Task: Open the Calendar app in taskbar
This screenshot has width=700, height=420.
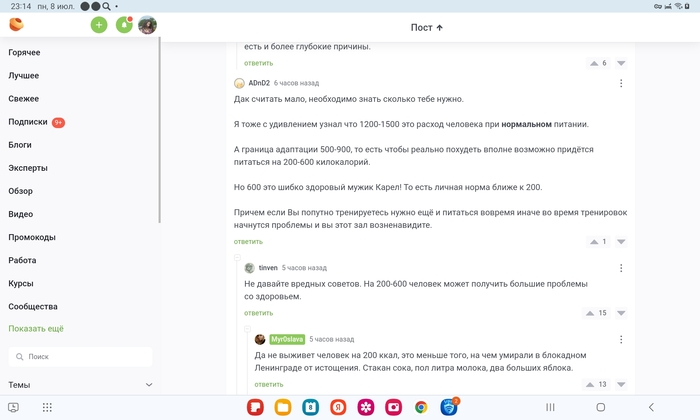Action: (x=310, y=407)
